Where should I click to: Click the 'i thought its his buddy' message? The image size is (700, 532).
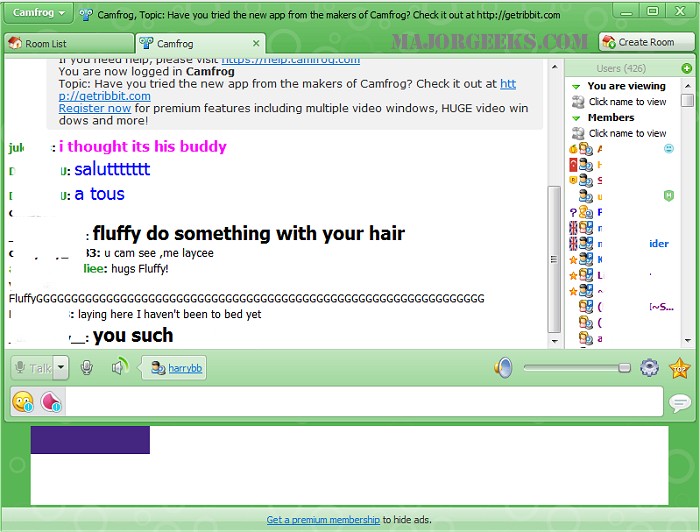[143, 146]
